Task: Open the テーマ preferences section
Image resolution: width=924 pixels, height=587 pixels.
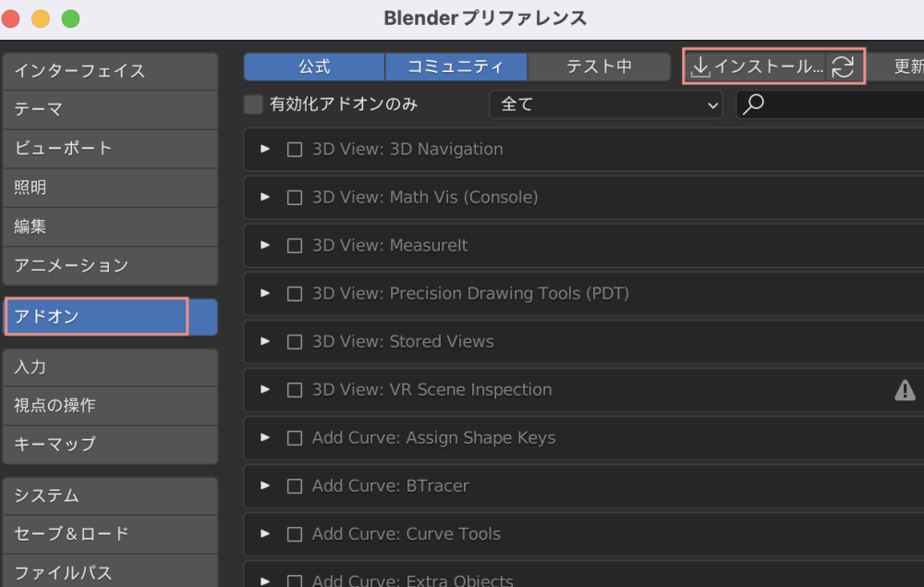Action: click(x=109, y=110)
